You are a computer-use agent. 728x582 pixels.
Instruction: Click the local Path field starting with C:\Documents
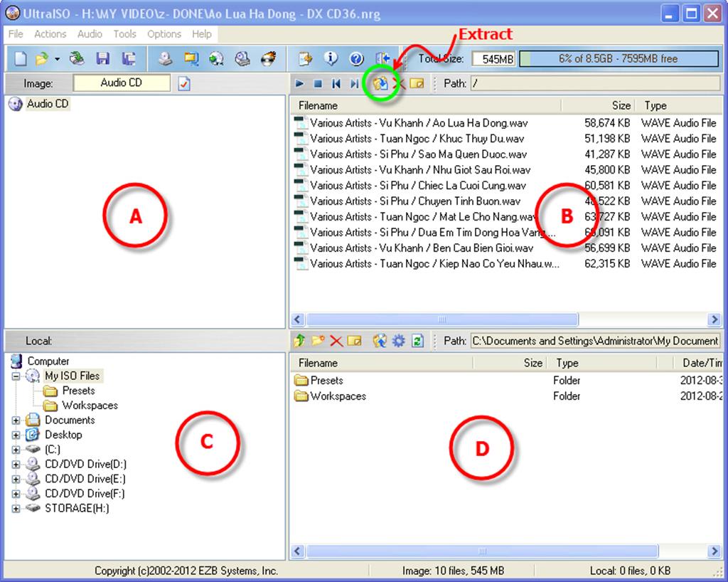[x=595, y=341]
